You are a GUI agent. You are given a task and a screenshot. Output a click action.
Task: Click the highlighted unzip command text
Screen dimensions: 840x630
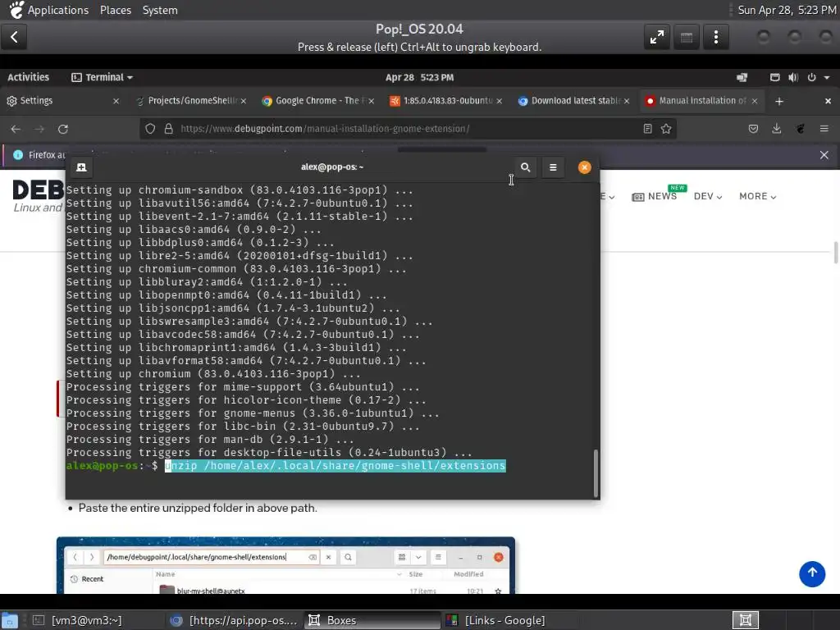coord(336,466)
